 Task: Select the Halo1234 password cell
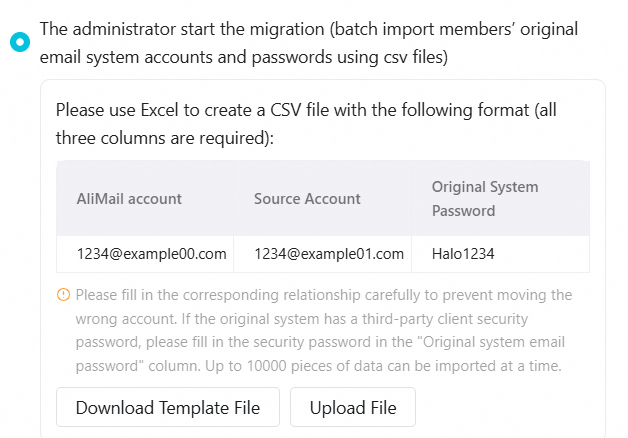click(x=501, y=254)
